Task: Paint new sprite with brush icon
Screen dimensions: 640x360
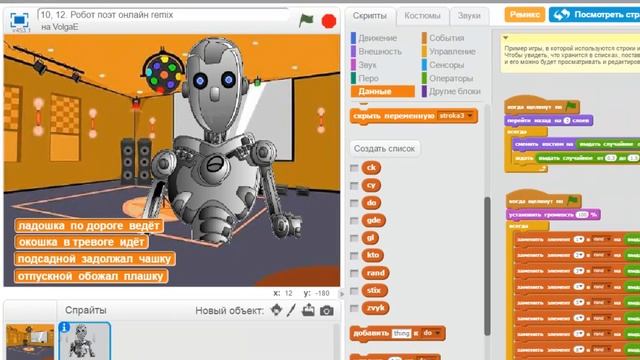Action: click(x=291, y=311)
